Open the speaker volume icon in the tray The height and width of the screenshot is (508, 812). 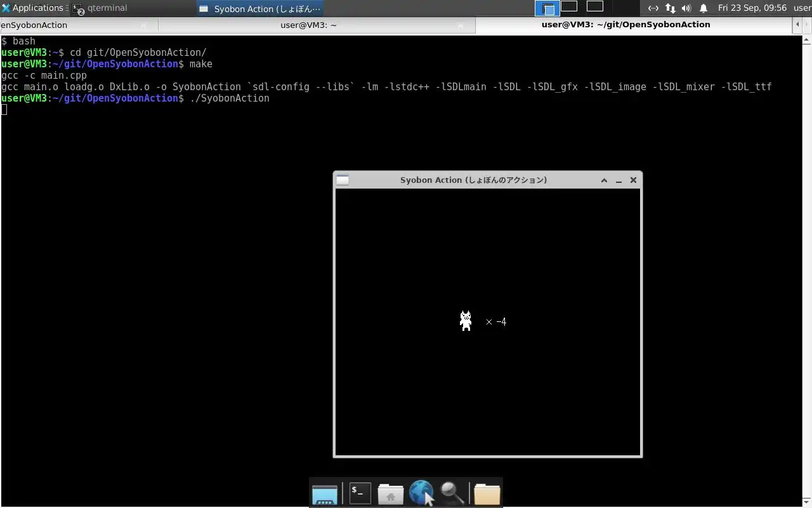686,8
